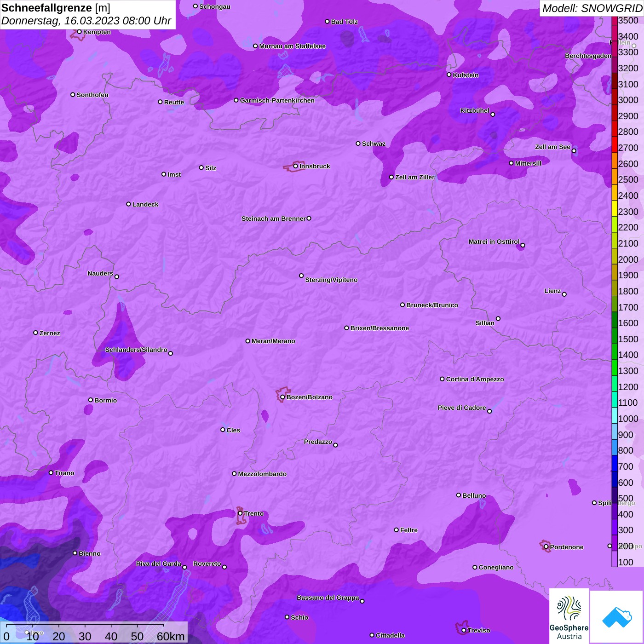Click the 3500 legend value
644x644 pixels.
coord(628,20)
